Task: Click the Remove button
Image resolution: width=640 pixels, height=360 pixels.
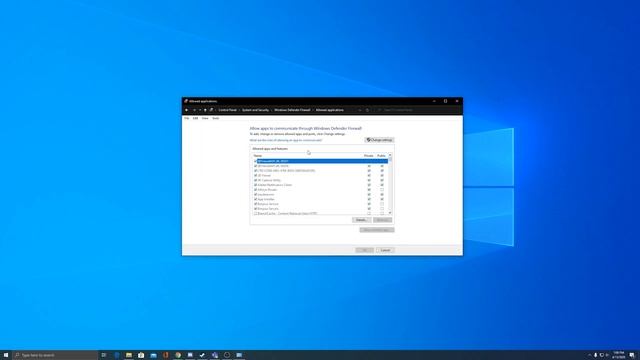Action: click(382, 220)
